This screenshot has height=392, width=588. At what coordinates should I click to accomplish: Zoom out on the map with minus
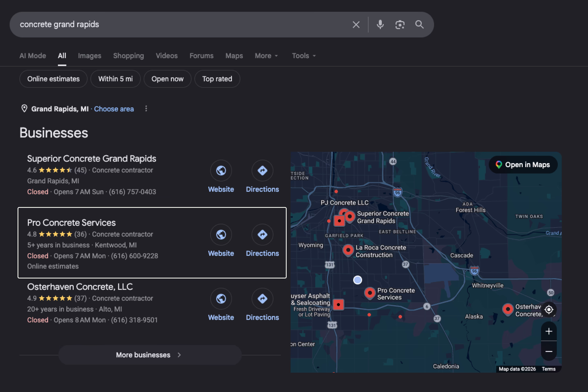(549, 351)
